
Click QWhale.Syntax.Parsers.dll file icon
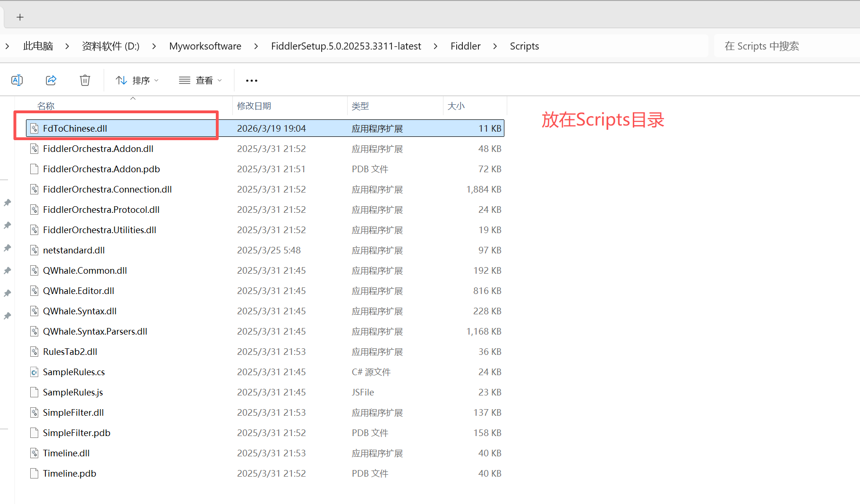(x=34, y=331)
